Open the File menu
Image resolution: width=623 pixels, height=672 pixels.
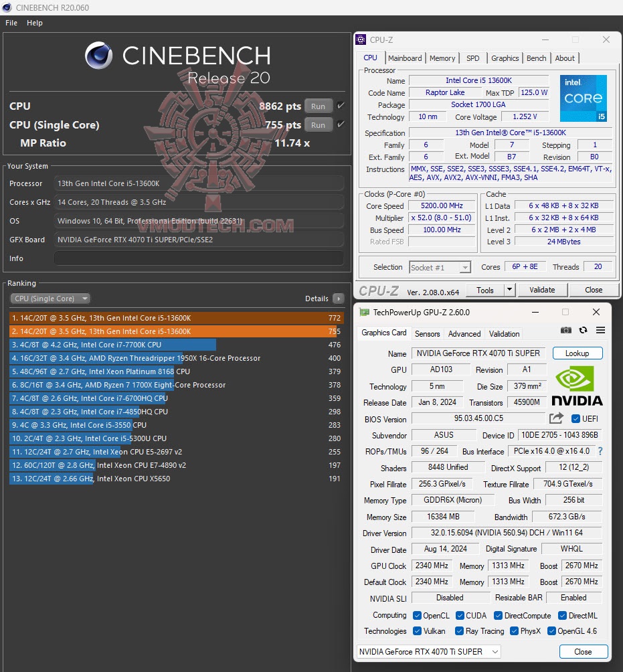pyautogui.click(x=11, y=23)
